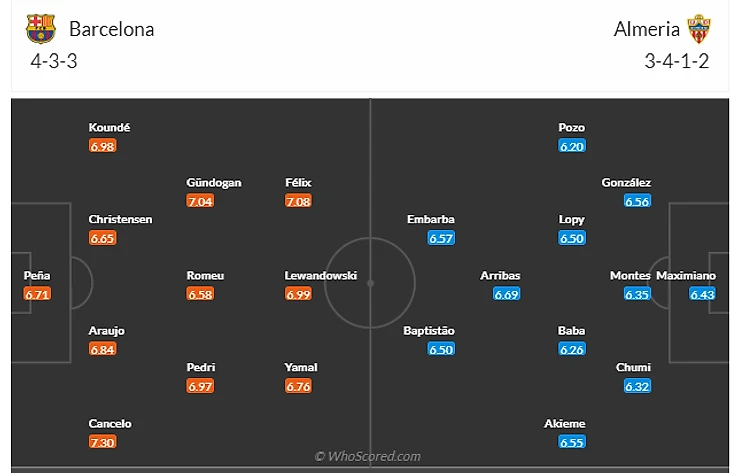Select Gündogan's player name
Viewport: 730px width, 473px height.
tap(213, 183)
